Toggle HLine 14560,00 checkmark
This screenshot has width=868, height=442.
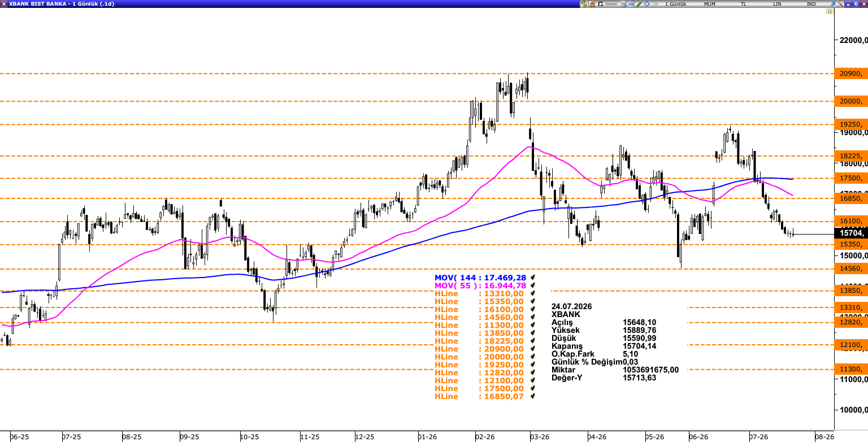[x=533, y=317]
